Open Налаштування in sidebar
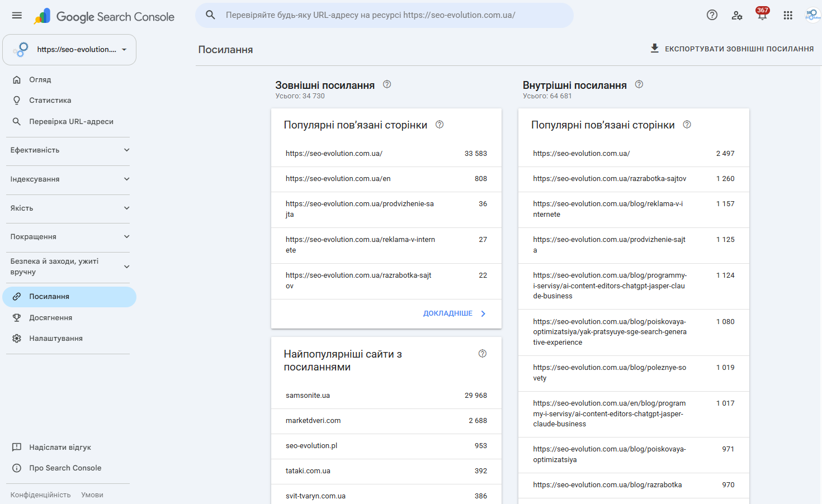 point(69,339)
